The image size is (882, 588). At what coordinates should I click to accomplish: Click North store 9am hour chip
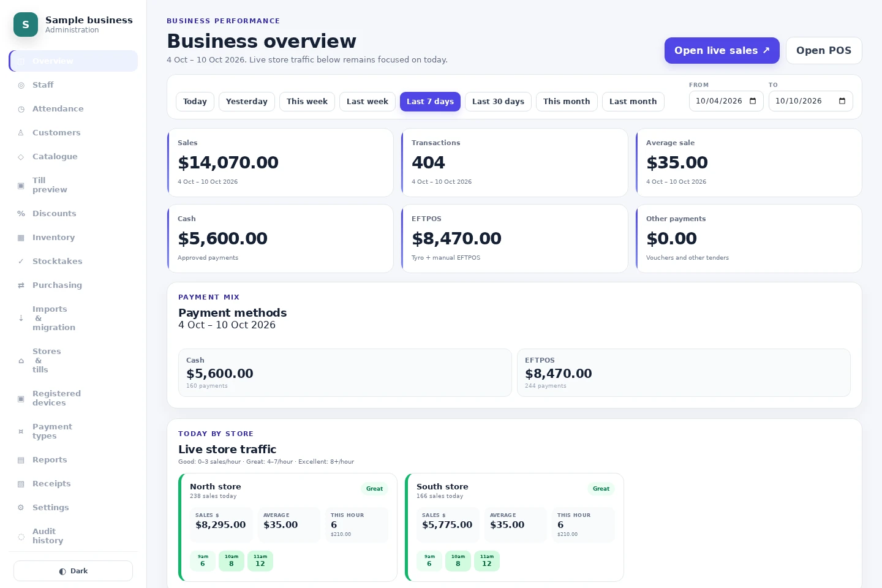point(203,561)
